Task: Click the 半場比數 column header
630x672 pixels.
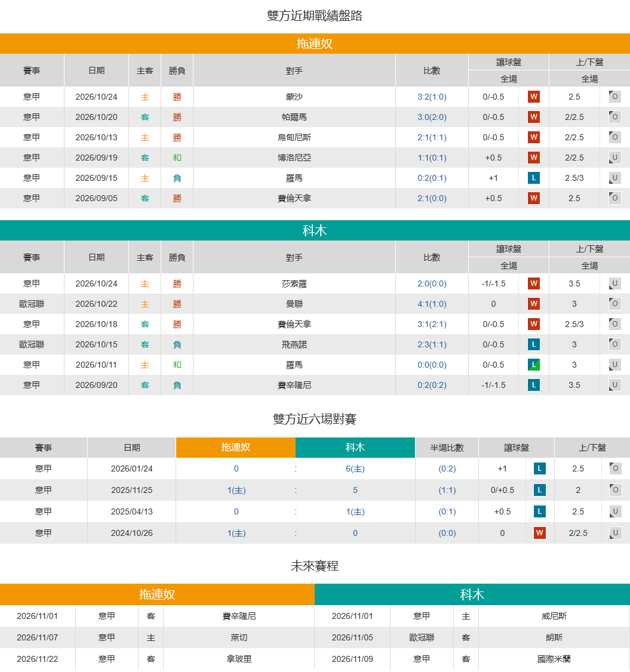Action: pyautogui.click(x=447, y=448)
